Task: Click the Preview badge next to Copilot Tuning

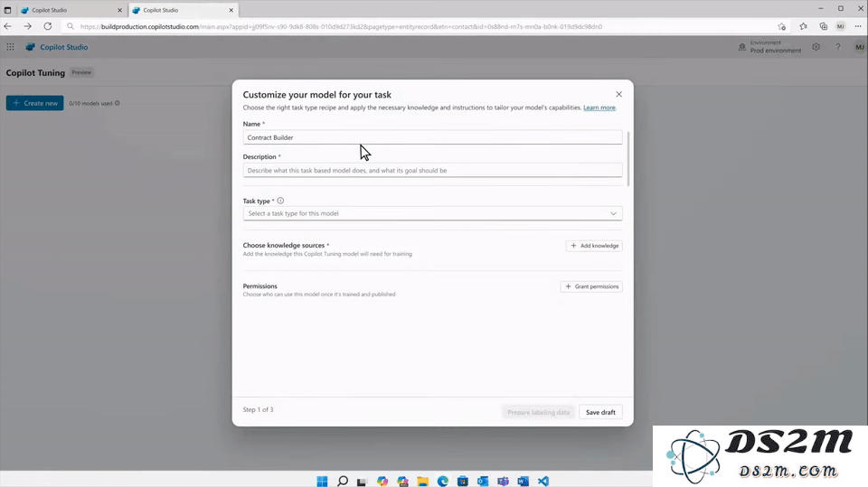Action: pyautogui.click(x=81, y=72)
